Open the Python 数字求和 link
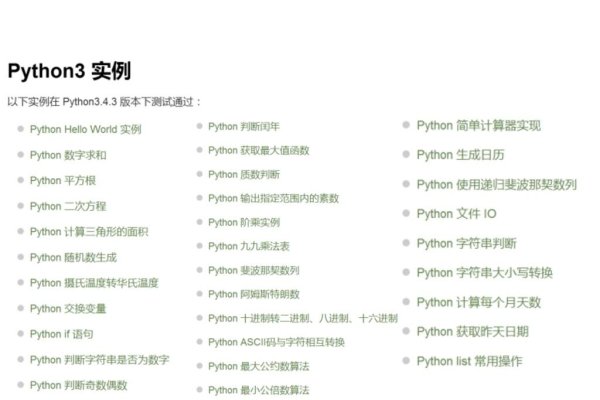 tap(68, 155)
